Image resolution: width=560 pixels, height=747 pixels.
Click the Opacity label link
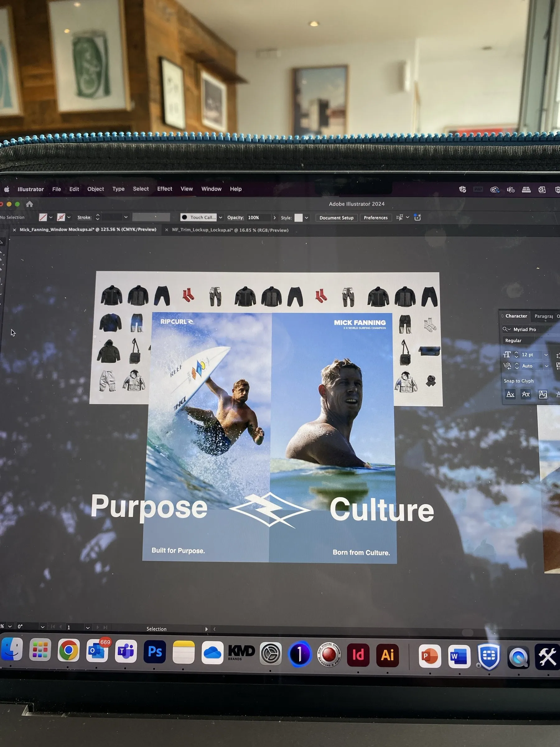pos(236,218)
